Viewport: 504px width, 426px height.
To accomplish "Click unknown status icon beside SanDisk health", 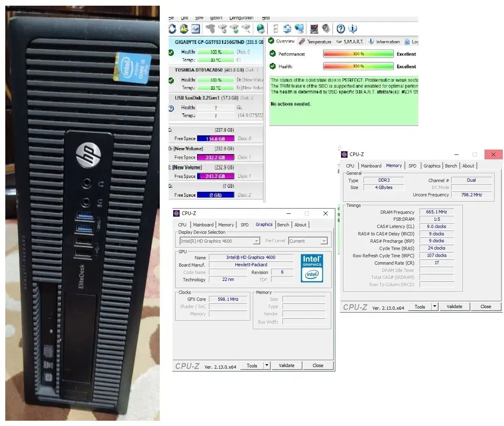I will pos(171,108).
